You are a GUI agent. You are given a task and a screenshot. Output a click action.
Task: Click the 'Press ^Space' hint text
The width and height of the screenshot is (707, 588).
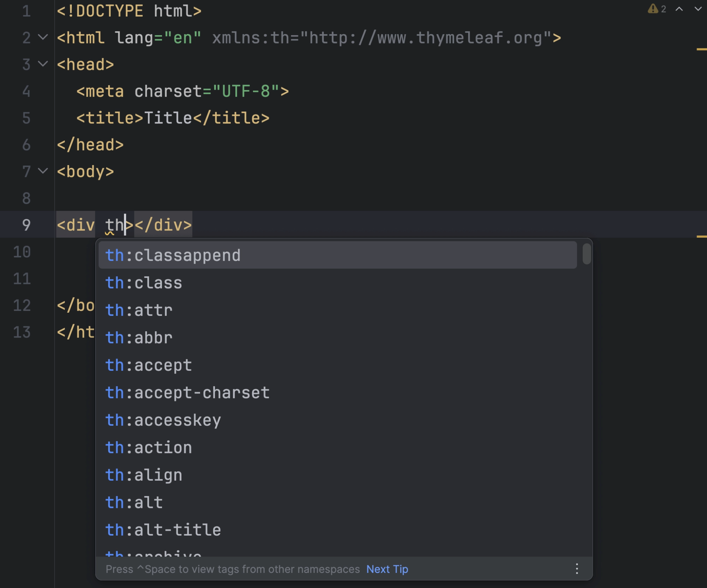[x=232, y=569]
